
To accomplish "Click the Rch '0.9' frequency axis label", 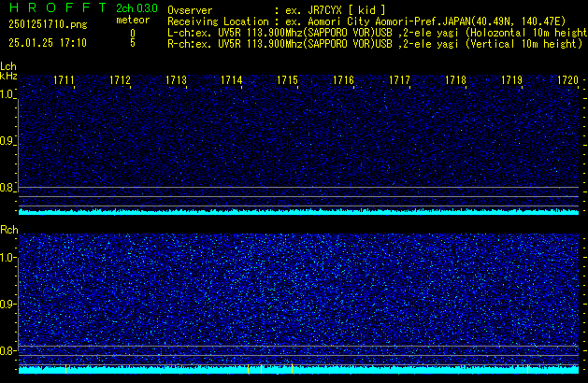I will pos(7,304).
